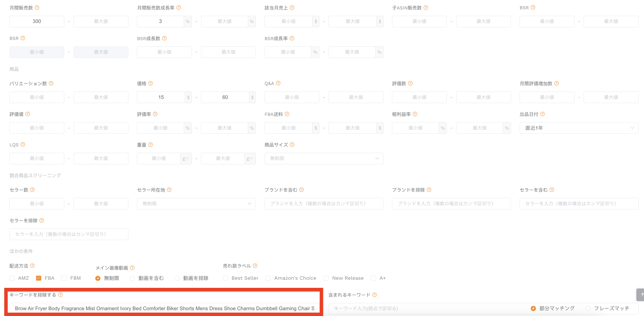
Task: Click help icon beside 該当月売上
Action: pyautogui.click(x=292, y=8)
